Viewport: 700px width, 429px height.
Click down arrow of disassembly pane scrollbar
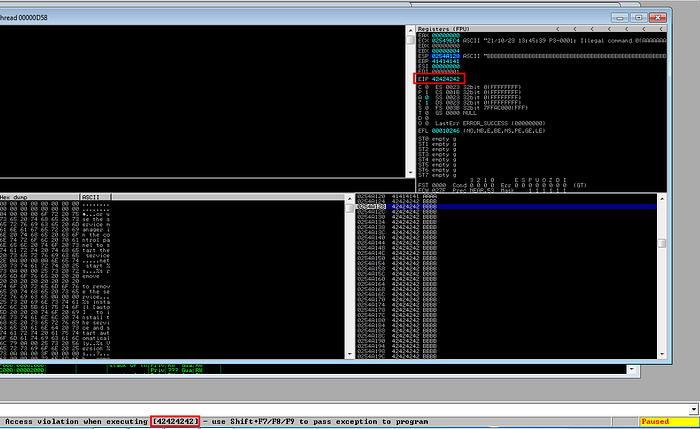click(x=411, y=172)
